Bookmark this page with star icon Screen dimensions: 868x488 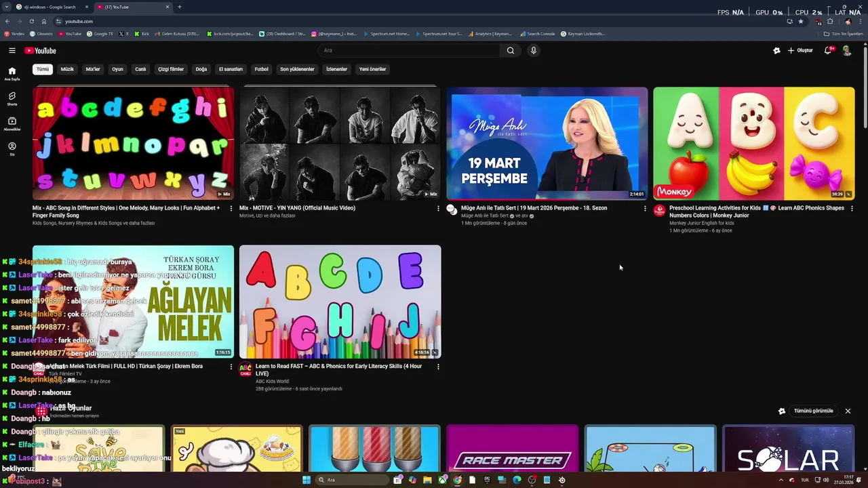click(x=800, y=21)
